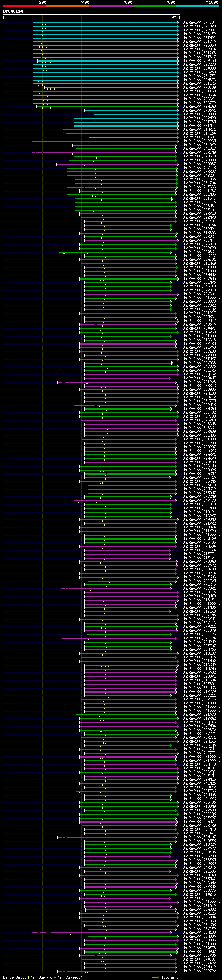This screenshot has width=222, height=980.
Task: Select label UniRef100_A3VAD5
Action: [199, 278]
